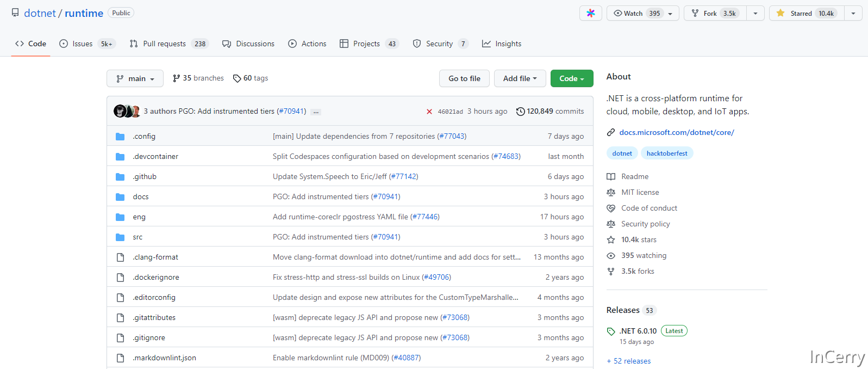The image size is (868, 369).
Task: Click the colorful asterisk extension icon
Action: coord(590,14)
